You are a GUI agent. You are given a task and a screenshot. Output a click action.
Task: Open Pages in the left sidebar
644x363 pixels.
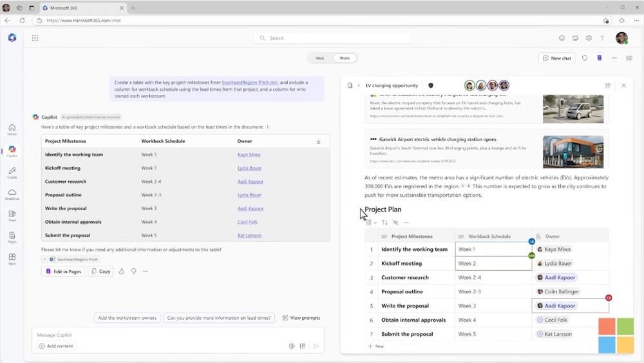(x=12, y=237)
